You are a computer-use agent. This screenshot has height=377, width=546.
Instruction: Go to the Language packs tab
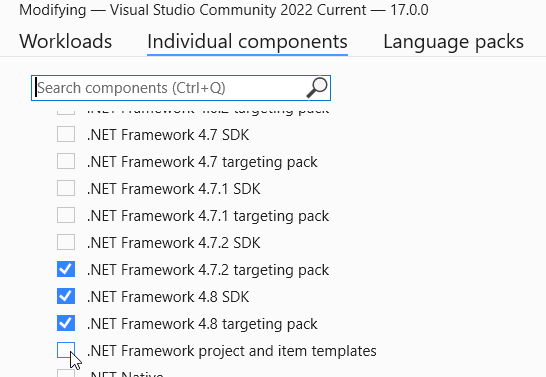click(x=453, y=41)
